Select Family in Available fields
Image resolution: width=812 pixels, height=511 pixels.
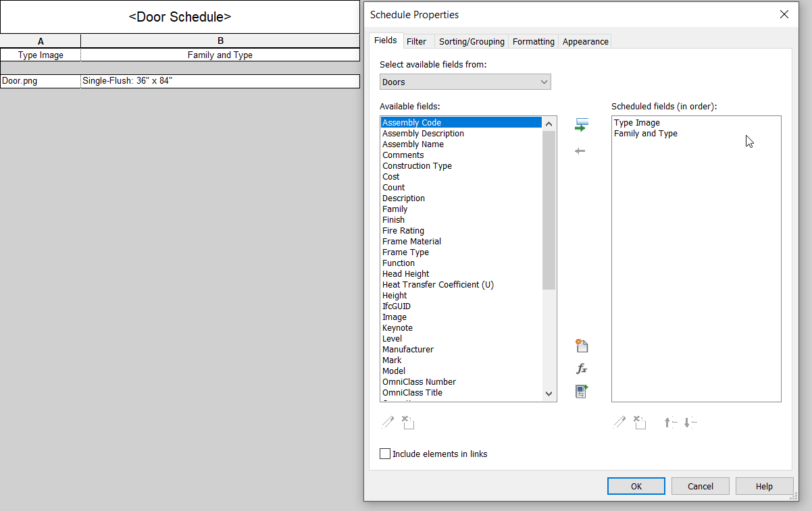461,209
